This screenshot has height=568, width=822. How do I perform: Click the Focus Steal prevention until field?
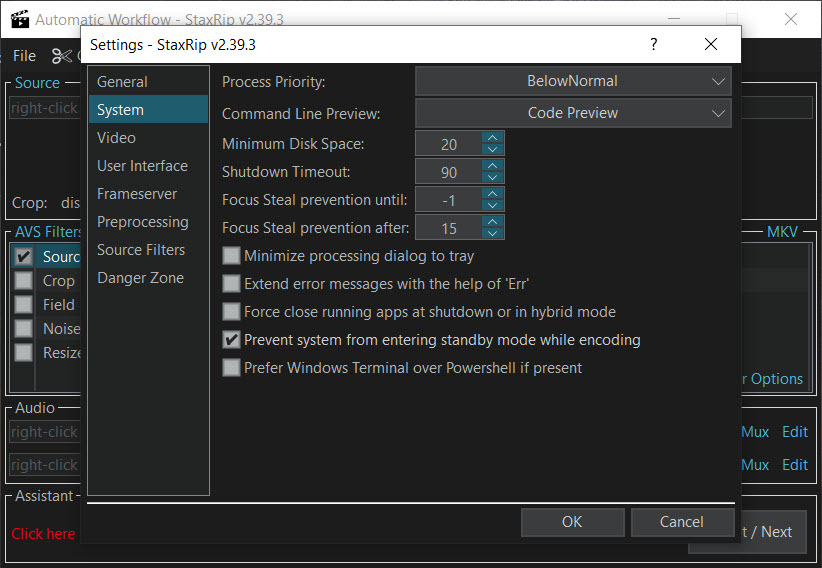click(449, 200)
